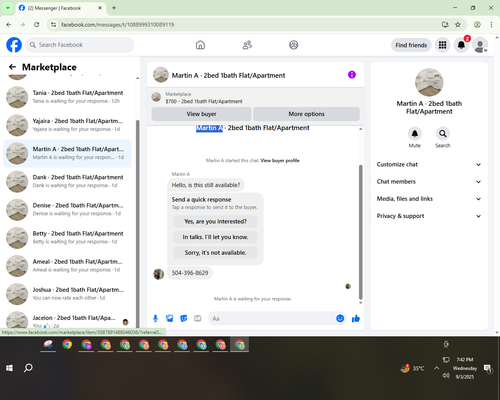500x400 pixels.
Task: Open the first Chrome icon on taskbar
Action: (67, 345)
